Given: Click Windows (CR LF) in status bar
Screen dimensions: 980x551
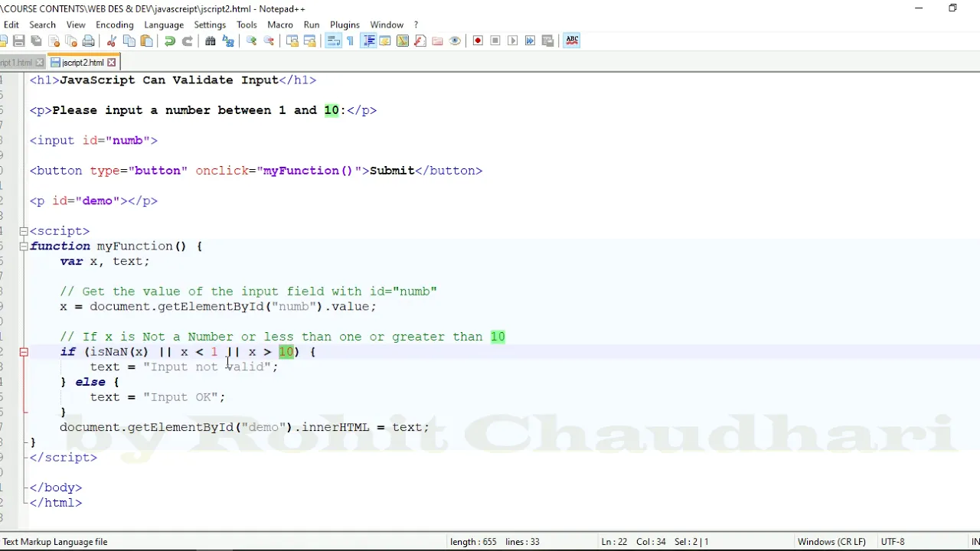Looking at the screenshot, I should pyautogui.click(x=831, y=542).
